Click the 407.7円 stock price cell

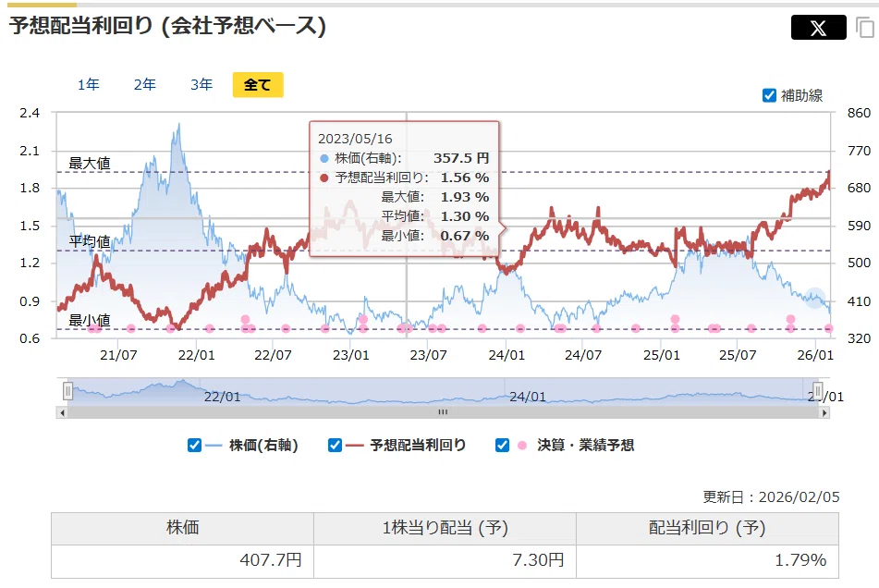tap(183, 560)
